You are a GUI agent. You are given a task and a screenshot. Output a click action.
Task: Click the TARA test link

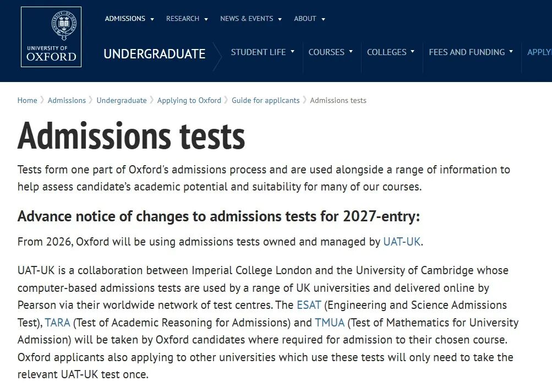point(58,323)
